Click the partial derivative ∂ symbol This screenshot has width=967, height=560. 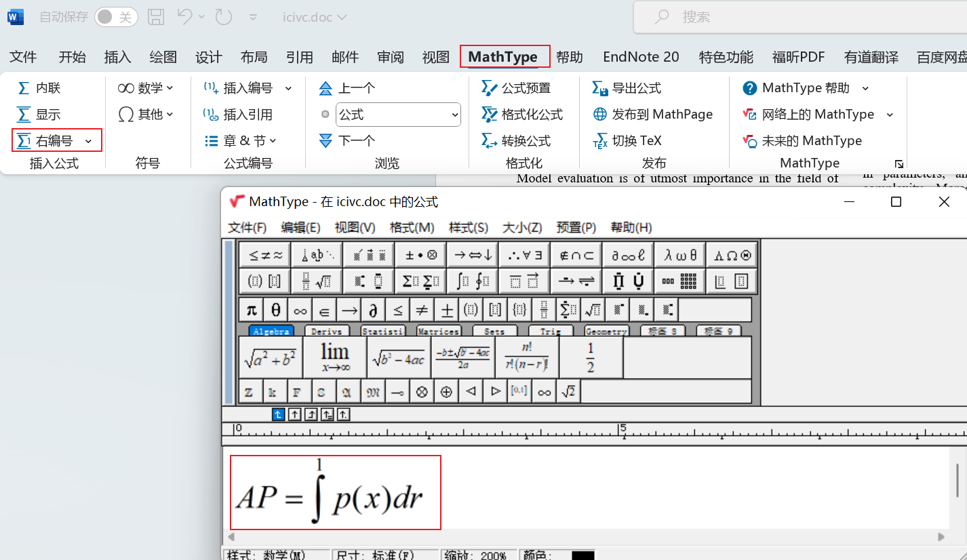(374, 309)
